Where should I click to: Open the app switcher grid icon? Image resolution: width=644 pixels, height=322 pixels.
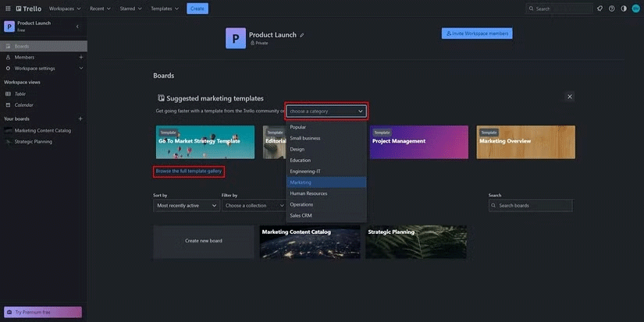point(7,9)
